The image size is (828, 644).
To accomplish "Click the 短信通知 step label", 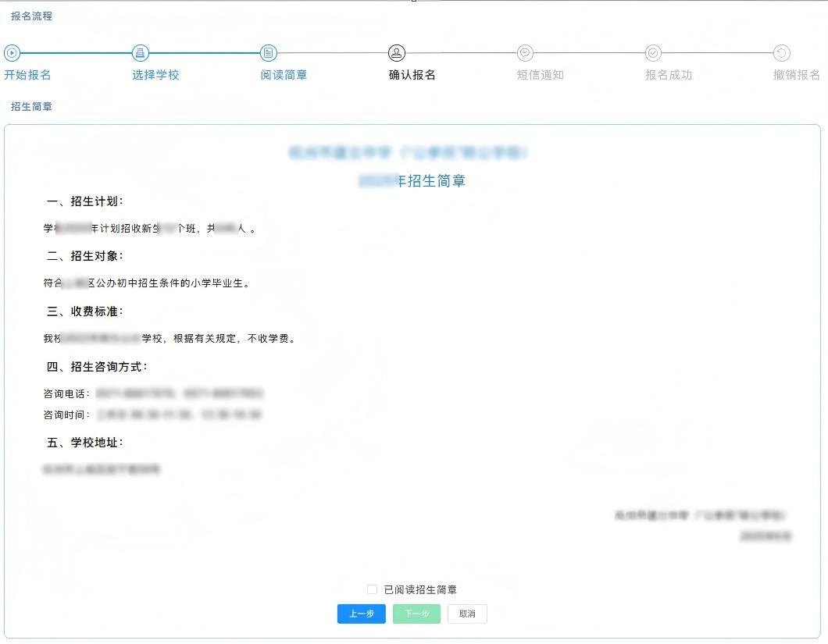I will (540, 75).
